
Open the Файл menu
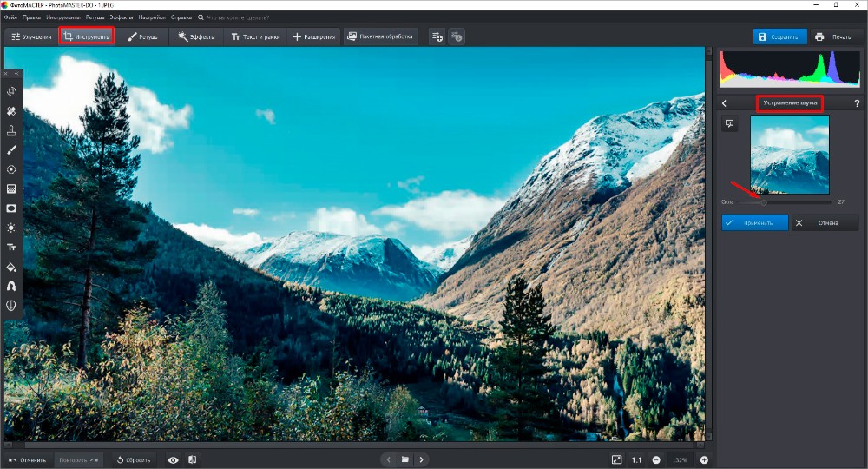pos(10,17)
